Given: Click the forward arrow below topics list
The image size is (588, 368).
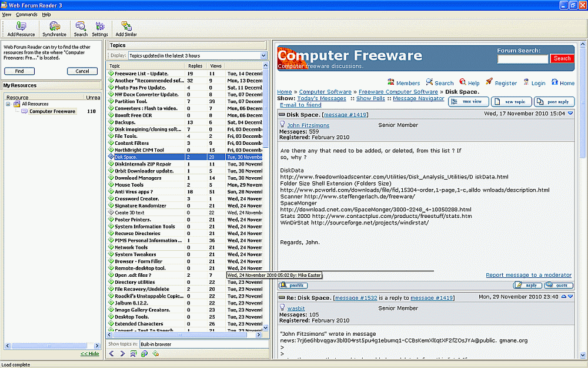Looking at the screenshot, I should coord(122,354).
